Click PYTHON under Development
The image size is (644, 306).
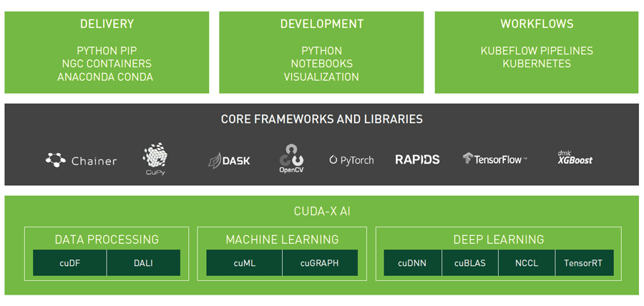coord(321,51)
